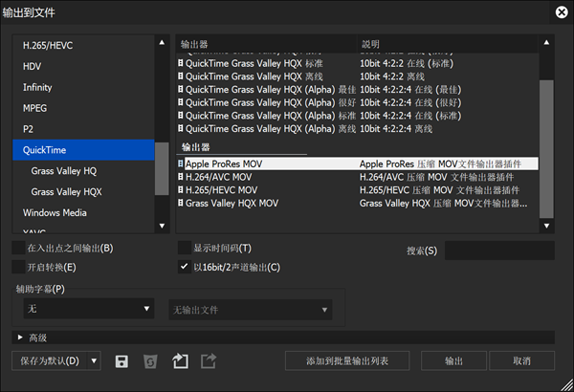This screenshot has width=574, height=392.
Task: Click the 输出器 column header
Action: (x=267, y=44)
